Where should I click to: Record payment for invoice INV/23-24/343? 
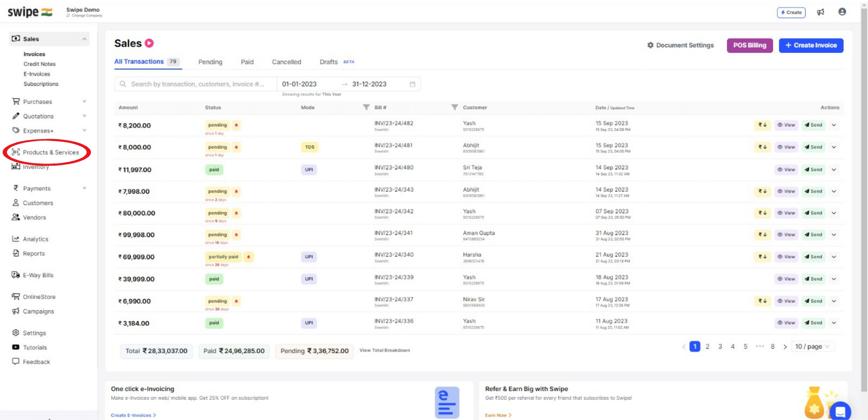click(762, 191)
